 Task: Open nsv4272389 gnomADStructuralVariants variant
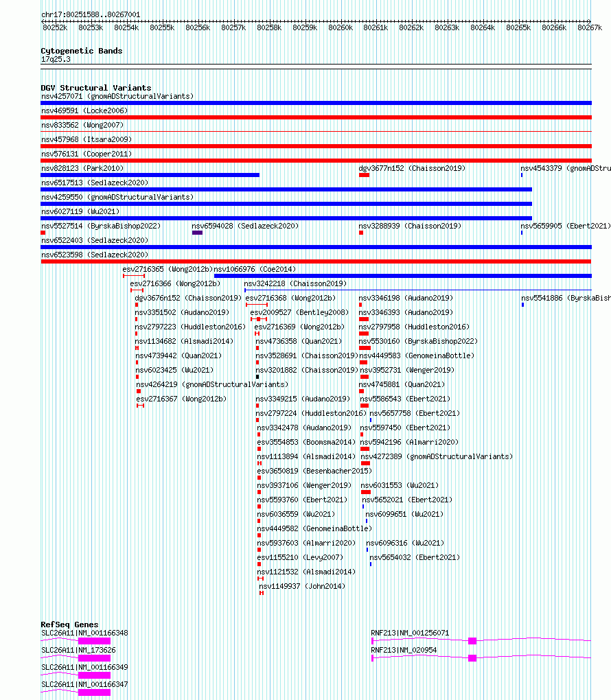click(x=437, y=456)
